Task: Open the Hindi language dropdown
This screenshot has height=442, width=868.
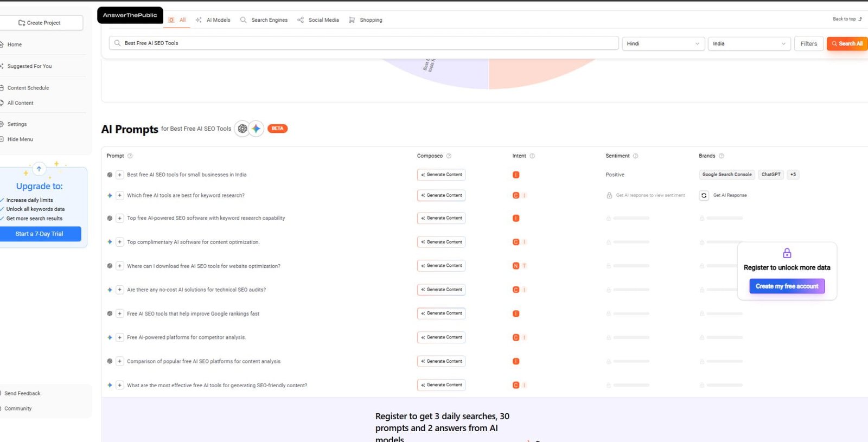Action: [663, 43]
